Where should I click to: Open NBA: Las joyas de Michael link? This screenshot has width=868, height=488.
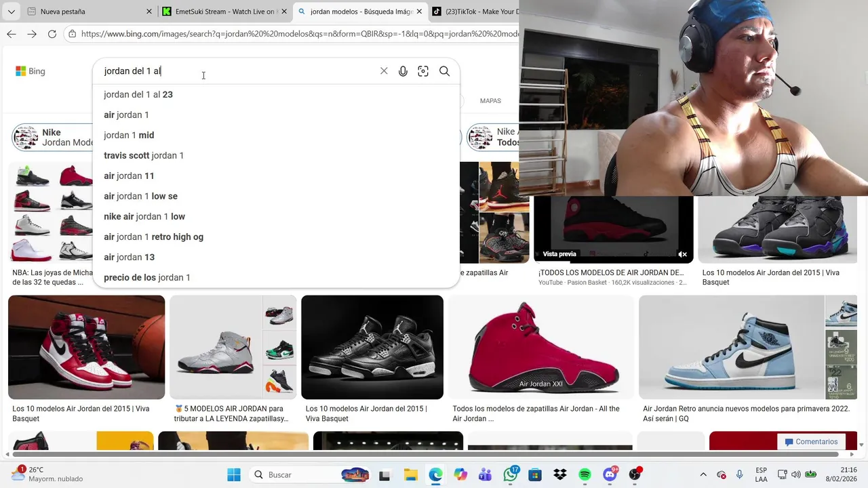[52, 277]
